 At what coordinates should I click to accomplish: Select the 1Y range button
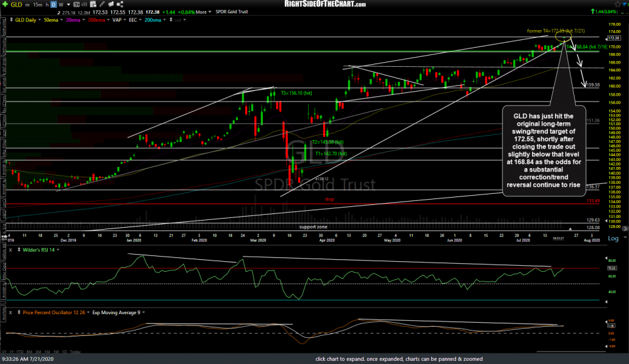click(x=12, y=352)
